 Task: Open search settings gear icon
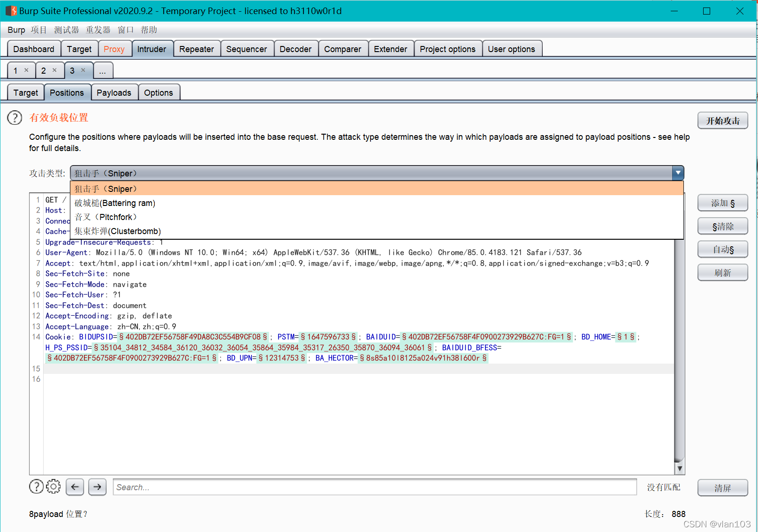tap(53, 487)
